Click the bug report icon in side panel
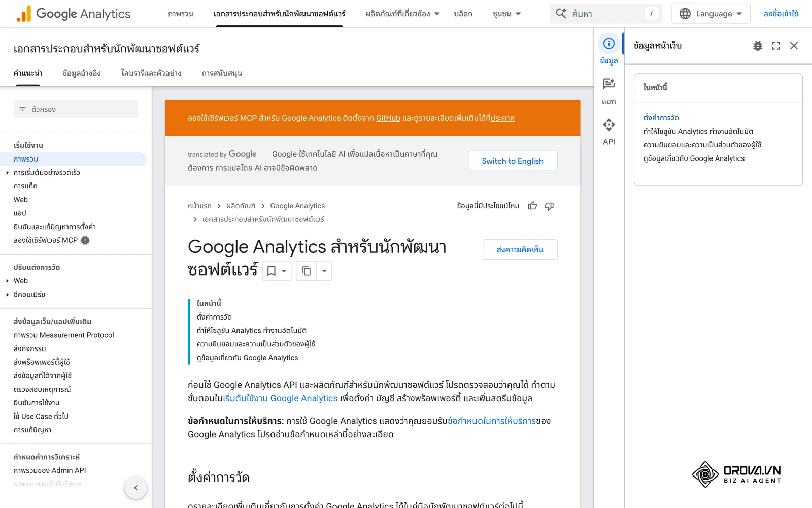Viewport: 812px width, 508px height. 758,46
